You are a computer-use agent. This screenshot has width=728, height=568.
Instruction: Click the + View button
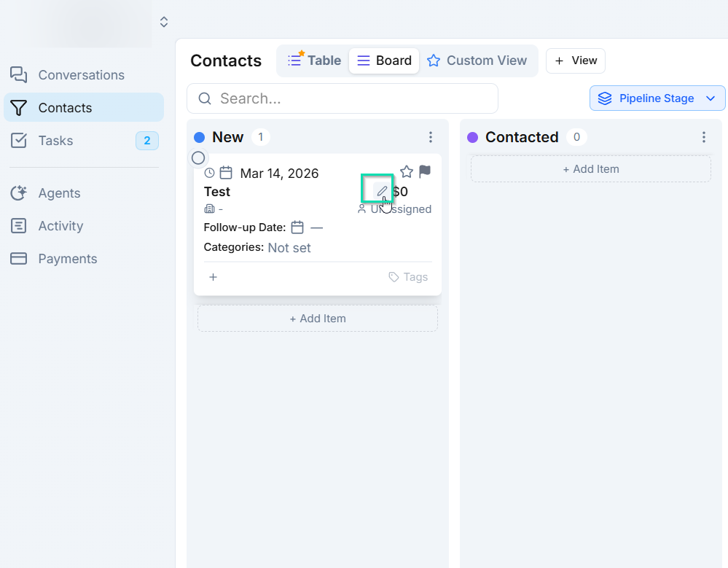click(575, 61)
